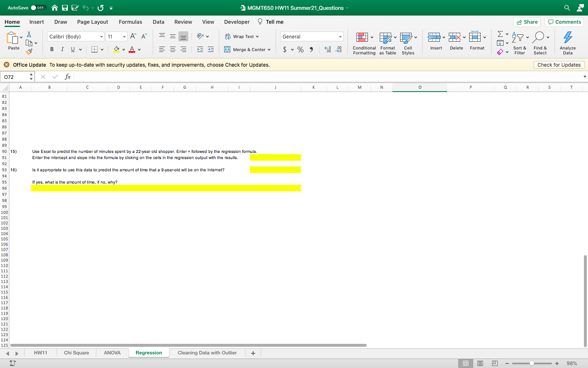Switch to Page Break Preview in status bar

point(494,364)
